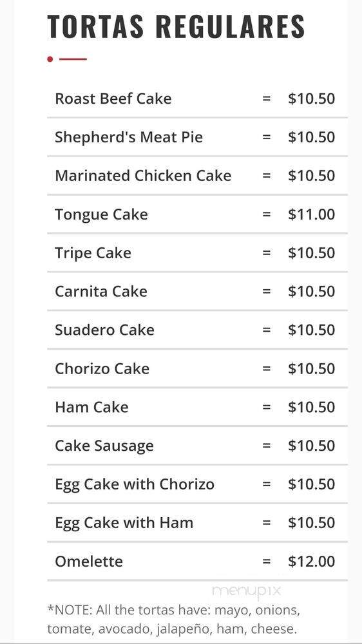Click the Tortas Regulares heading
The height and width of the screenshot is (644, 362).
(176, 26)
